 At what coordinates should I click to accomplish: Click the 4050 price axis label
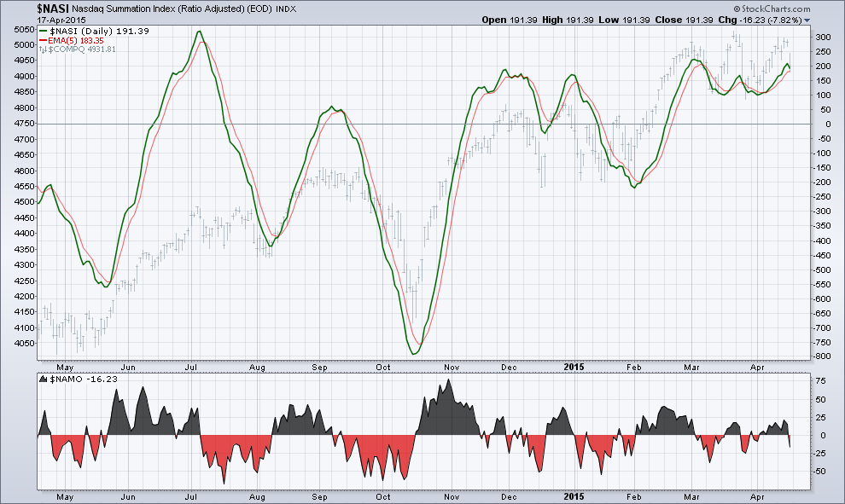tap(24, 344)
